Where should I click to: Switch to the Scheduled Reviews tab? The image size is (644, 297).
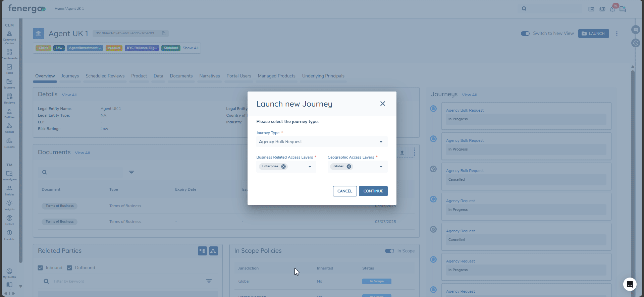coord(105,76)
